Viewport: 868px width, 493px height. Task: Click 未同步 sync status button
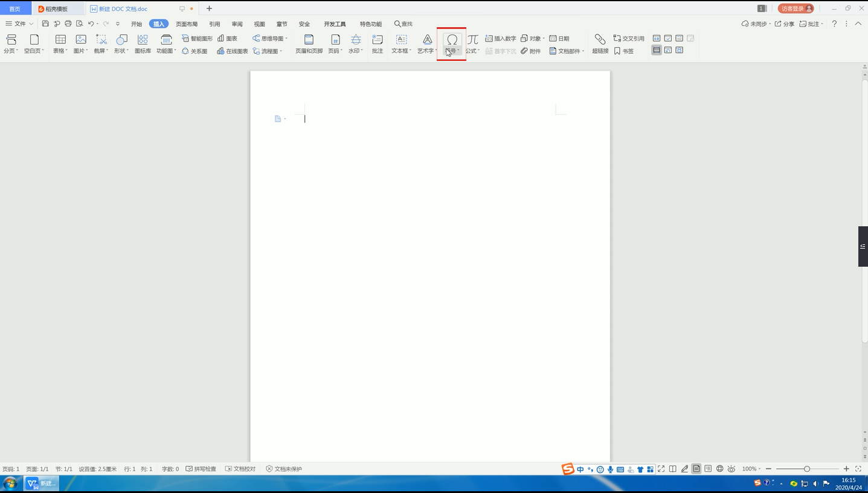(x=756, y=24)
